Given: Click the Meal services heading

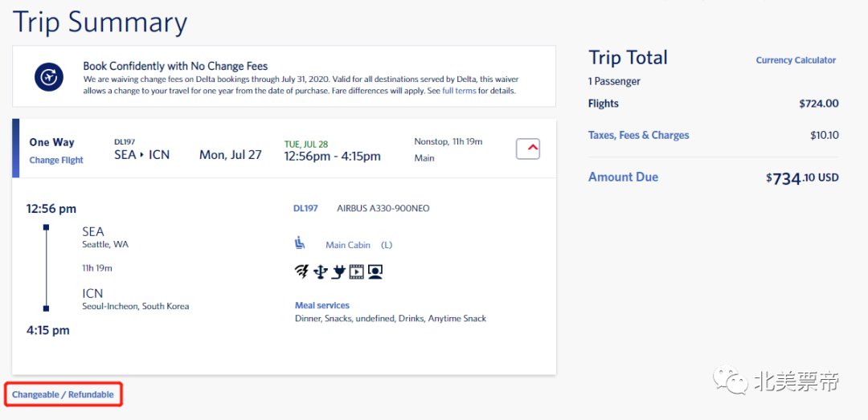Looking at the screenshot, I should tap(322, 305).
